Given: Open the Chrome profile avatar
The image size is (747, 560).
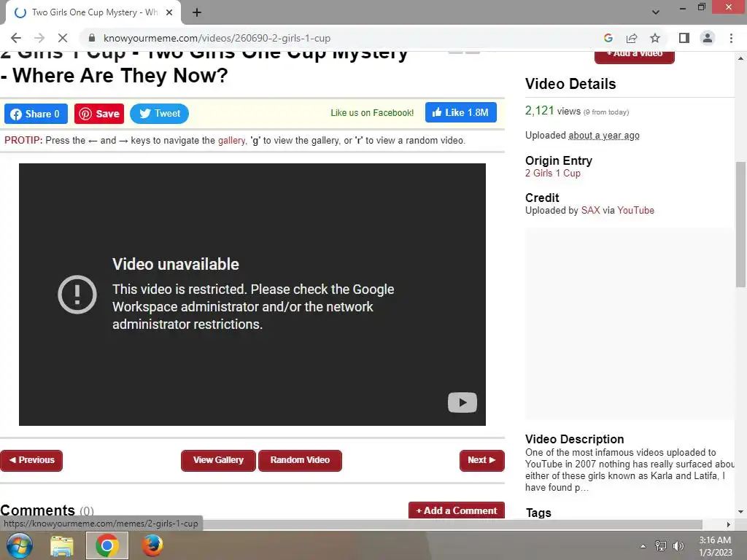Looking at the screenshot, I should [708, 38].
